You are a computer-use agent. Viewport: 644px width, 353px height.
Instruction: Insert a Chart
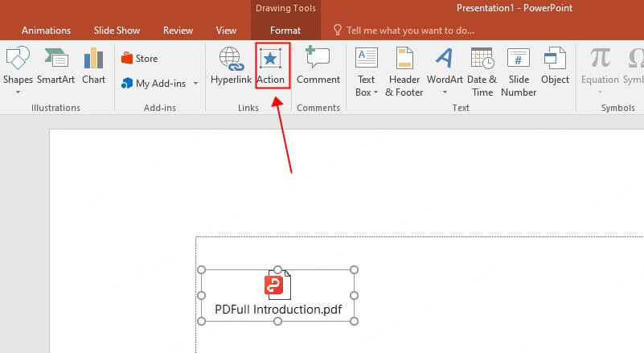pyautogui.click(x=93, y=66)
